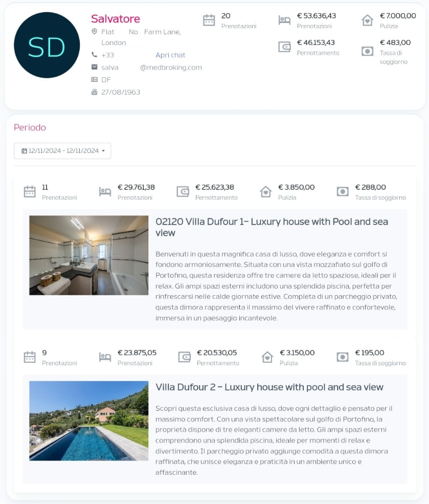This screenshot has width=429, height=504.
Task: Click the wallet icon for the Pernottamento total
Action: tap(284, 47)
